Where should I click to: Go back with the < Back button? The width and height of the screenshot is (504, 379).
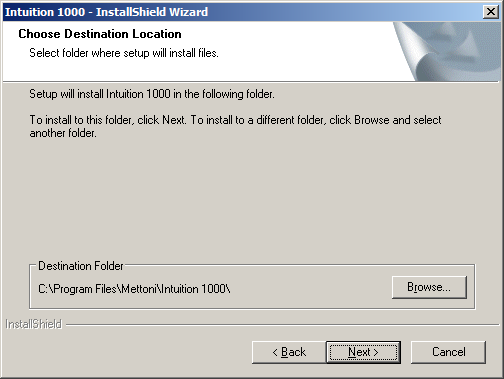[289, 352]
